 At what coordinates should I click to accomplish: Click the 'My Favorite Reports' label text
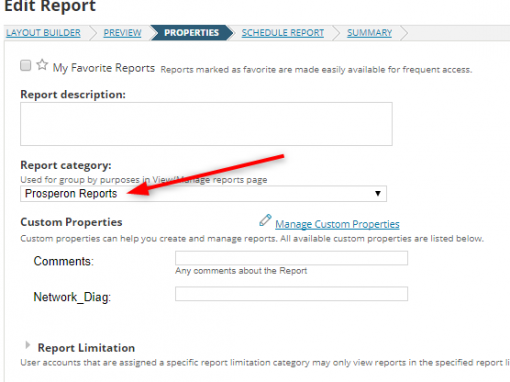pos(104,68)
